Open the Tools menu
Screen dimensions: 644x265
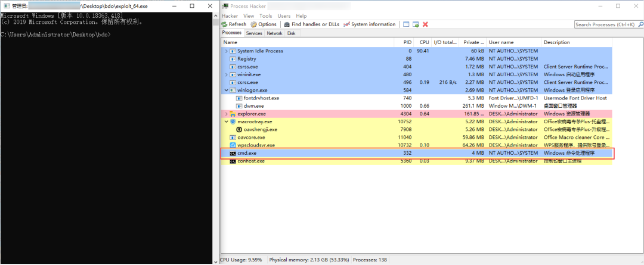coord(266,16)
